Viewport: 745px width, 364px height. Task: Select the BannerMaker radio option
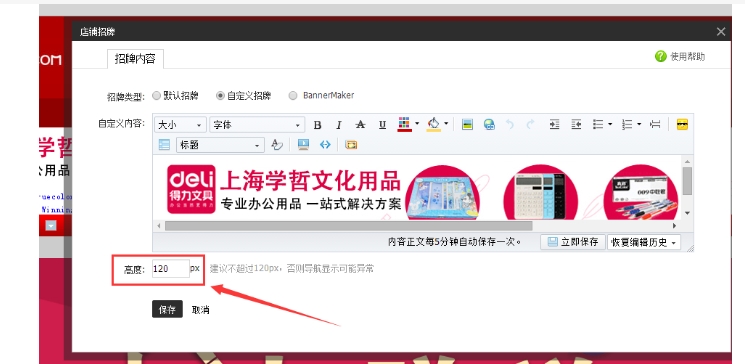(x=293, y=96)
